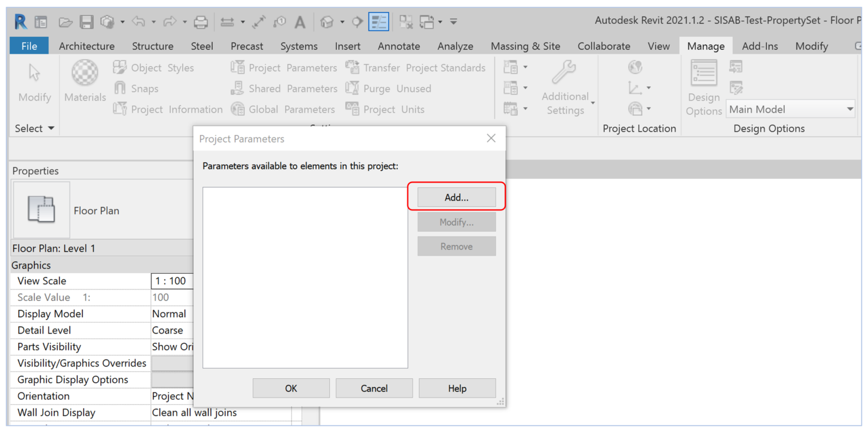The height and width of the screenshot is (432, 868).
Task: Click the Floor Plan type thumbnail
Action: [41, 210]
